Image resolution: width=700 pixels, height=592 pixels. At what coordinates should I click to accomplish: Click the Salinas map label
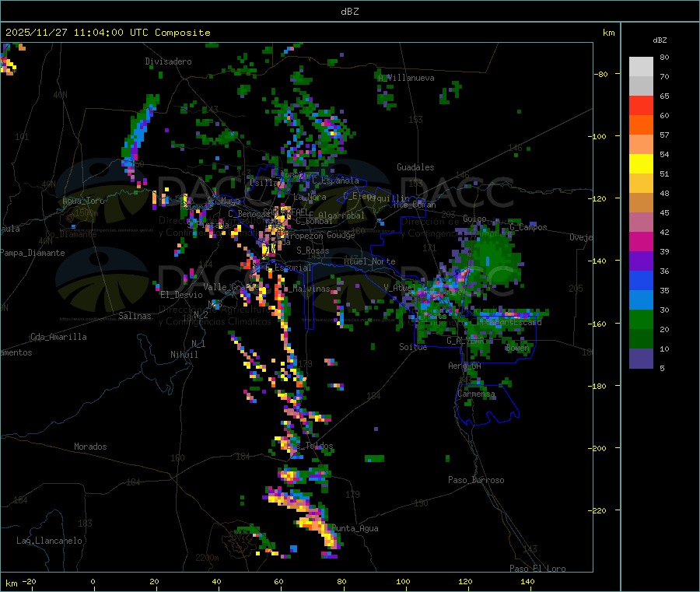135,316
